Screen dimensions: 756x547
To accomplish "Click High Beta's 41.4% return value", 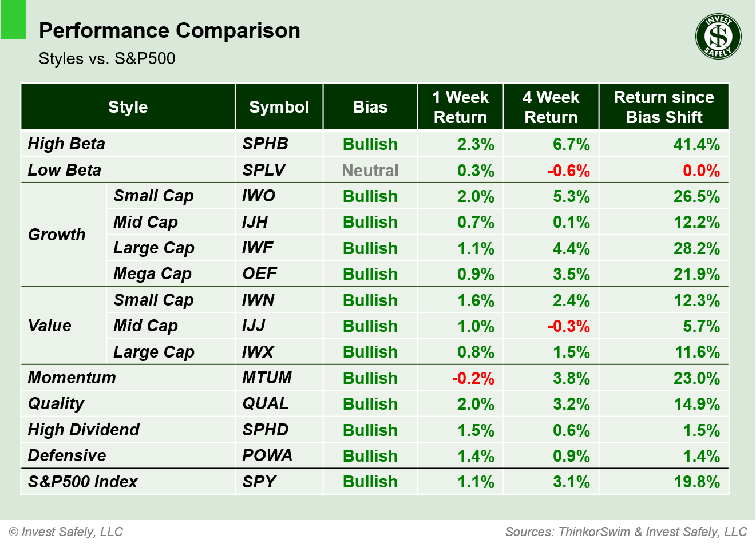I will [696, 144].
